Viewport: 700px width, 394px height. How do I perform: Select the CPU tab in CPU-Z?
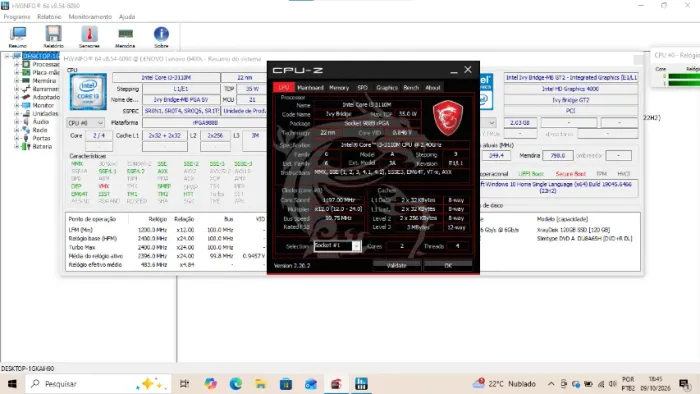284,87
